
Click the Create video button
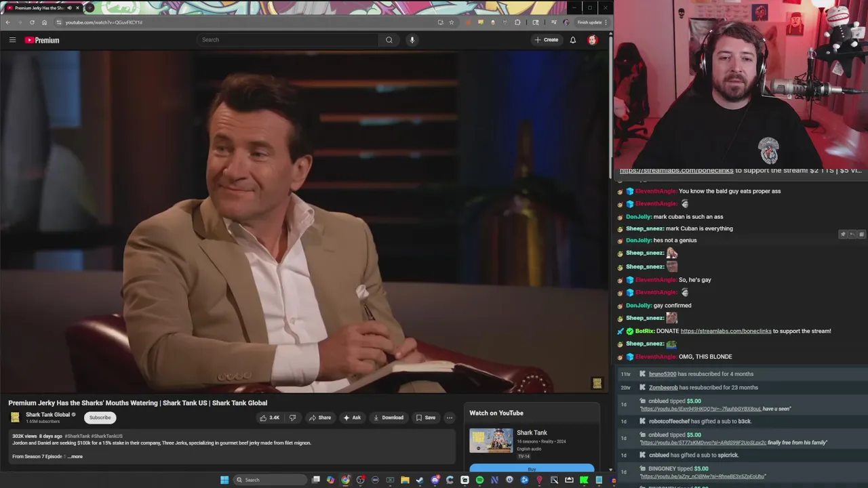546,40
